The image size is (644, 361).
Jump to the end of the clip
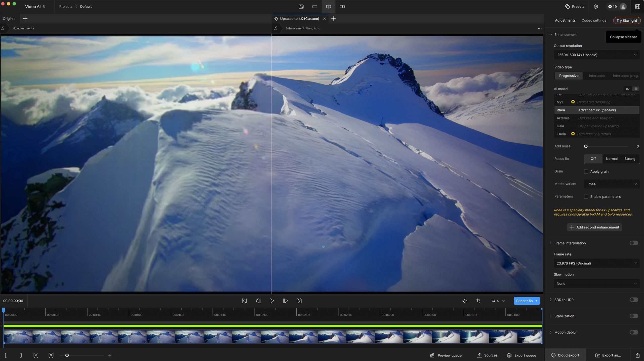coord(299,301)
